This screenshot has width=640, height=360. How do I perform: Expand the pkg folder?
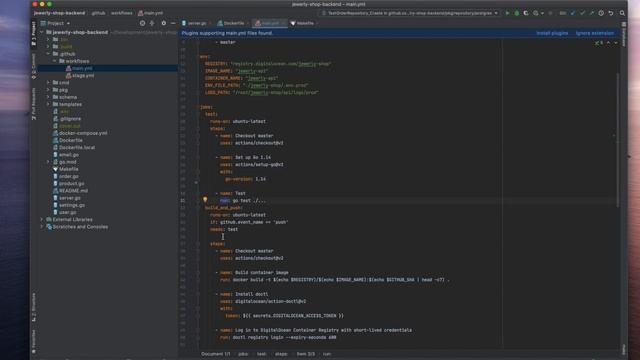[48, 90]
